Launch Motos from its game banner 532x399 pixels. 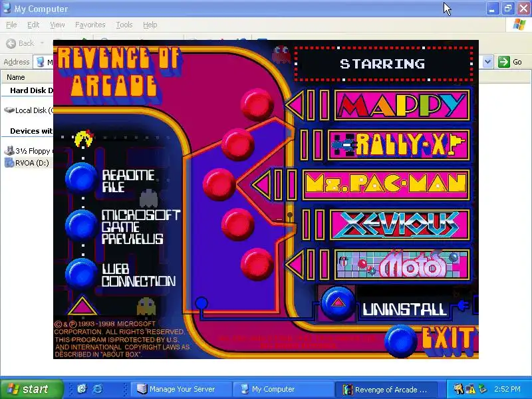tap(402, 265)
